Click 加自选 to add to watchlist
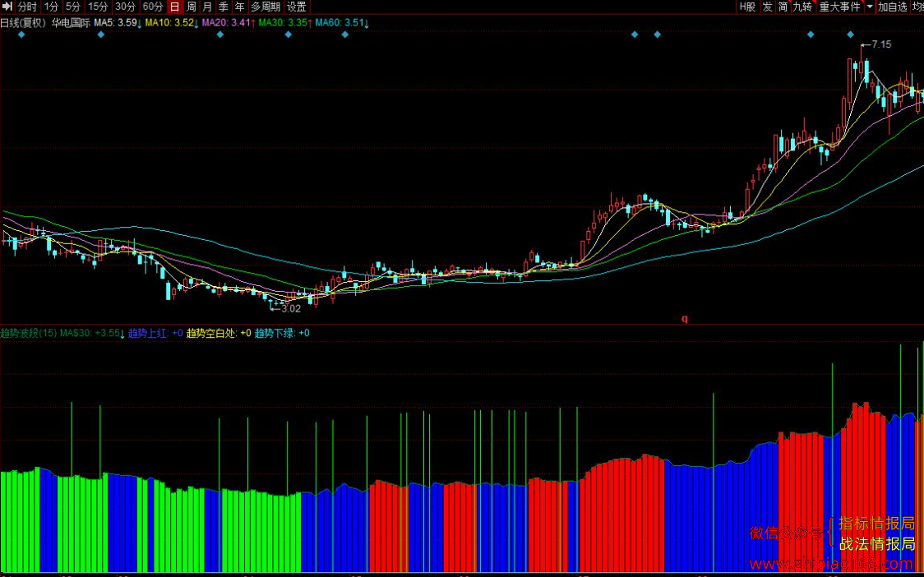 [893, 7]
